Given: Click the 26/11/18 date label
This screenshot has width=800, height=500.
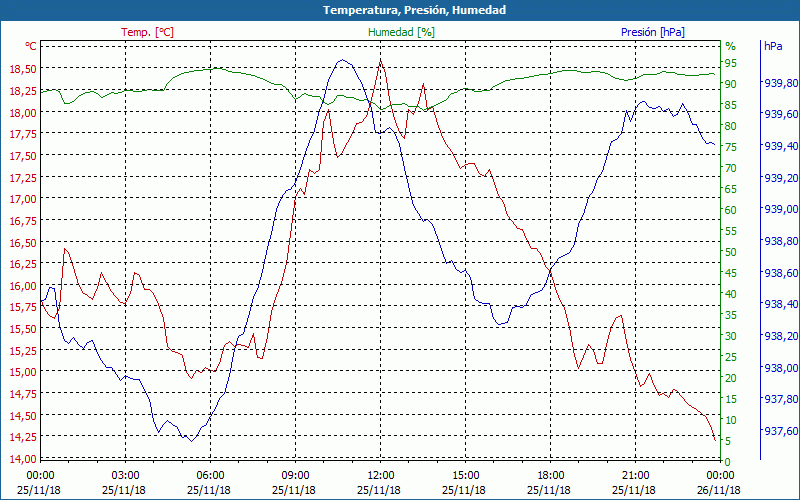Looking at the screenshot, I should point(719,490).
